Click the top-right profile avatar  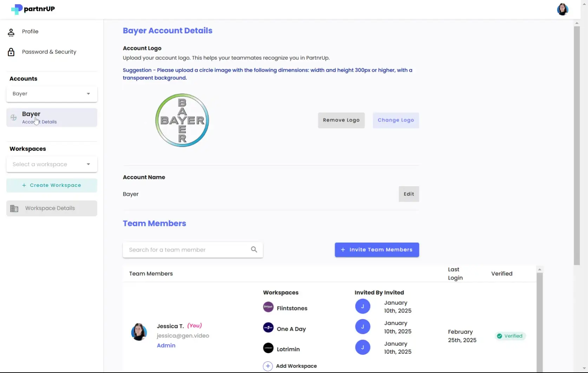tap(562, 9)
